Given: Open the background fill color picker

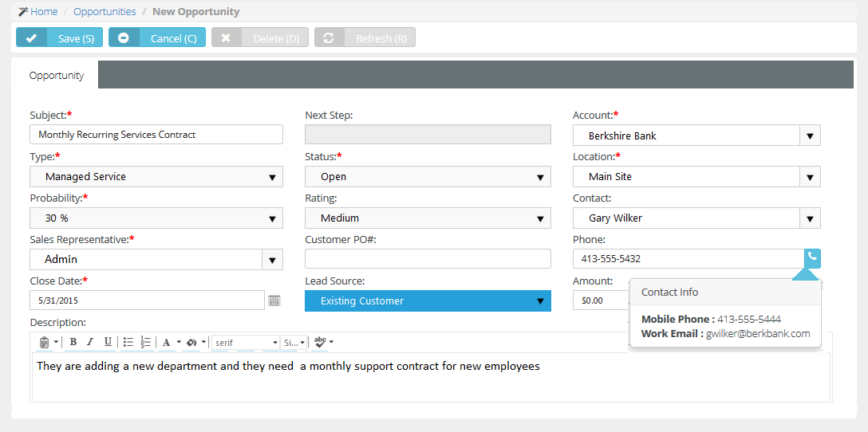Looking at the screenshot, I should point(192,342).
